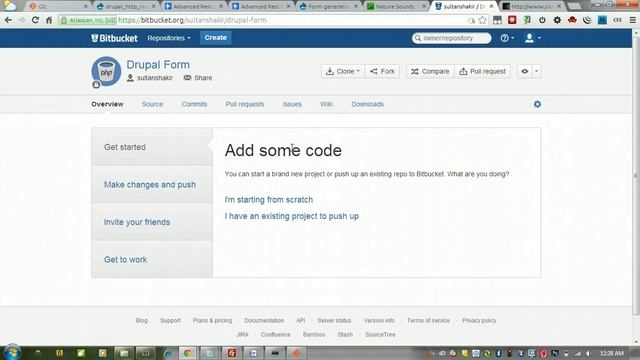Open Documentation footer link
Viewport: 640px width, 360px height.
click(x=264, y=320)
